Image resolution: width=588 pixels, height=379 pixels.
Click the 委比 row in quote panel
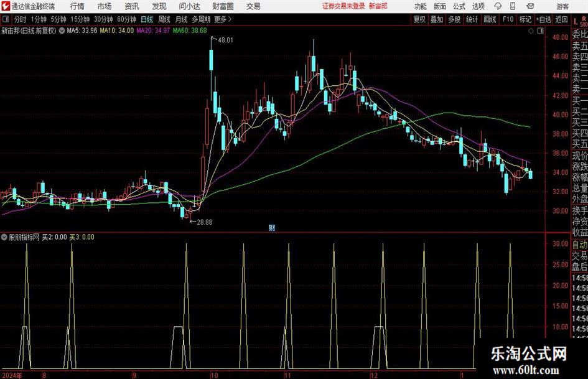[580, 34]
